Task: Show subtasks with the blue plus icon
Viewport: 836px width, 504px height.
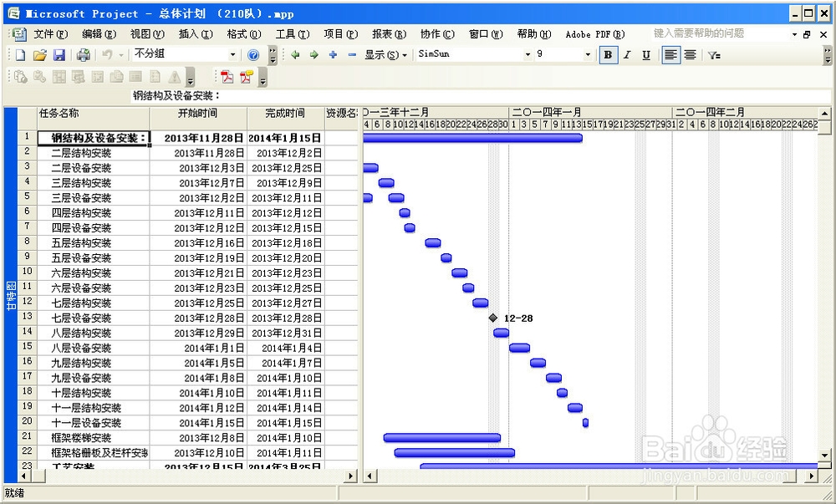Action: click(333, 55)
